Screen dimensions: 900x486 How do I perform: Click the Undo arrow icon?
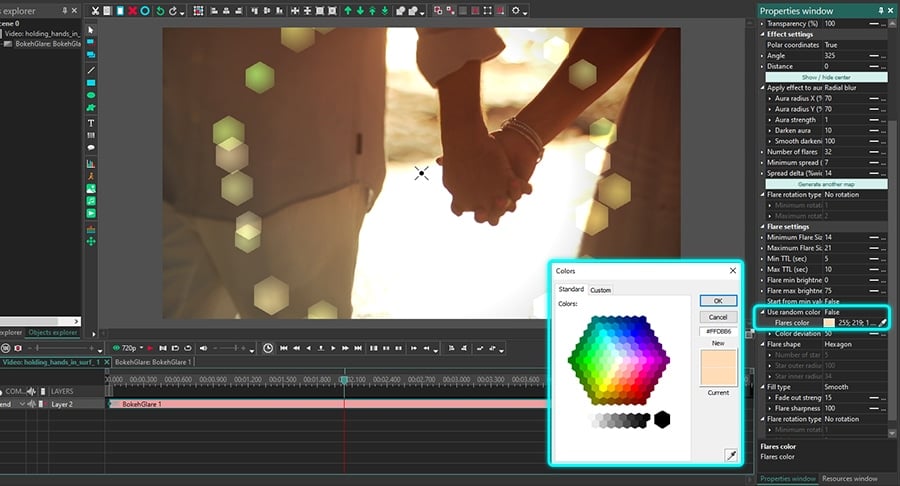tap(160, 11)
